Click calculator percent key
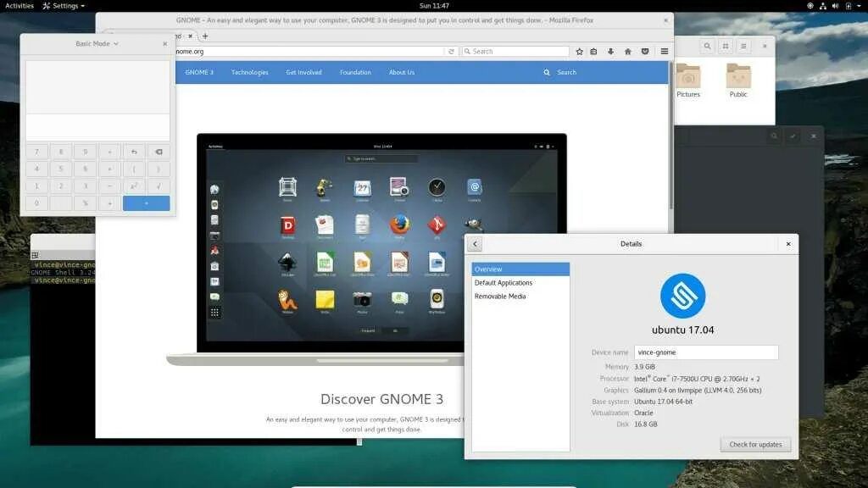Screen dimensions: 868x488 [x=86, y=203]
